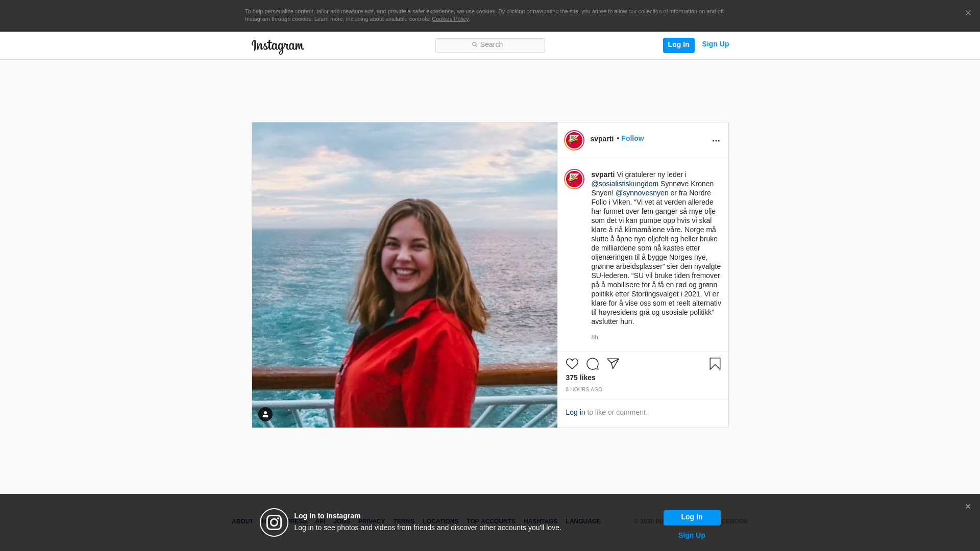Click the speech bubble Comment icon
This screenshot has height=551, width=980.
tap(592, 364)
